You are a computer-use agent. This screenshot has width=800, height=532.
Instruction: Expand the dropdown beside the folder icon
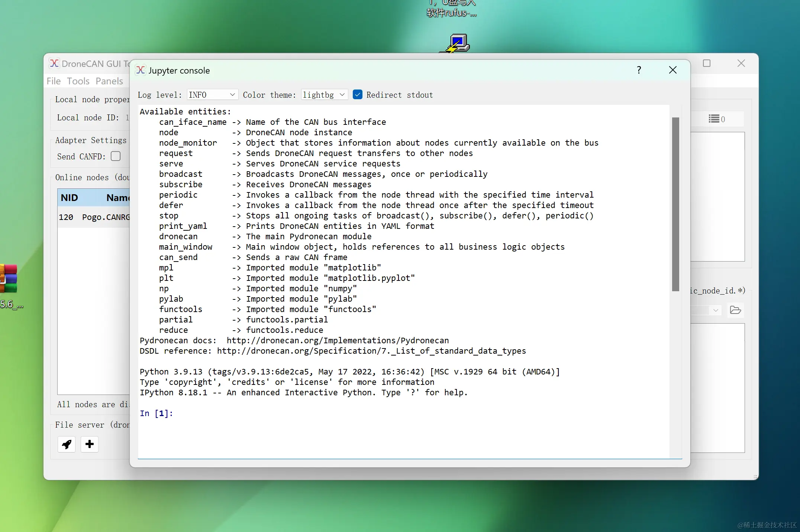pyautogui.click(x=715, y=310)
